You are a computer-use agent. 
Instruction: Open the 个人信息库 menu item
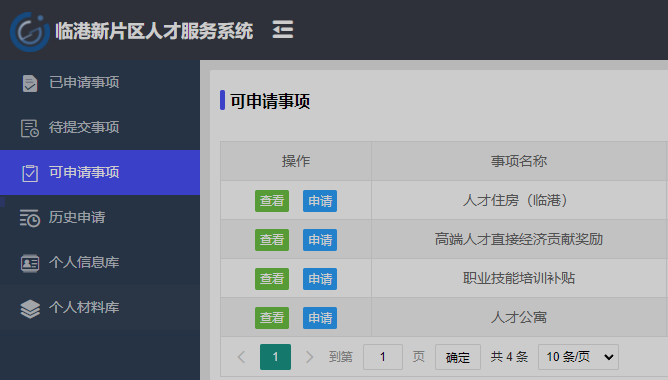tap(100, 262)
